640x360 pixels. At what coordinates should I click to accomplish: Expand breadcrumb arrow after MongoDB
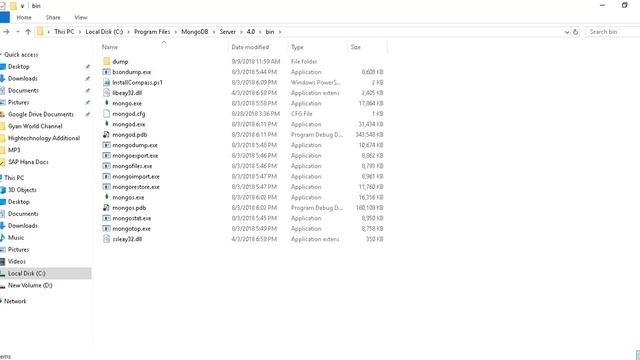[x=214, y=32]
